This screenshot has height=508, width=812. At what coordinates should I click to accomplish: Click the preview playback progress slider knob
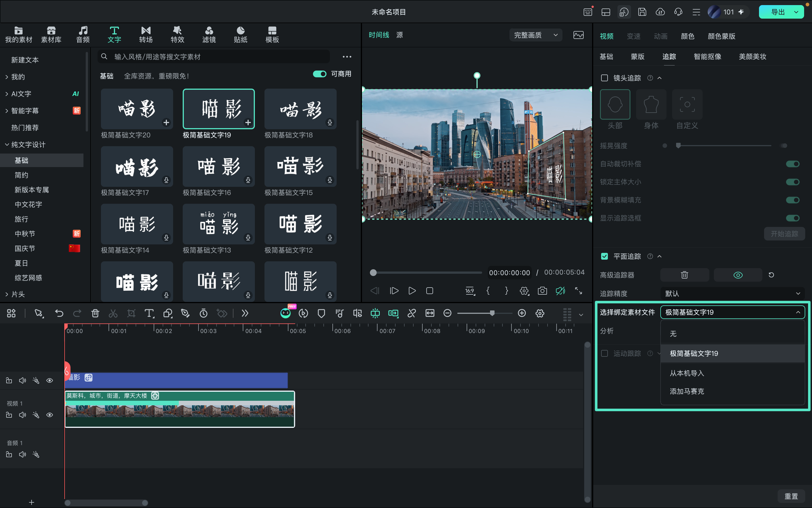[373, 272]
